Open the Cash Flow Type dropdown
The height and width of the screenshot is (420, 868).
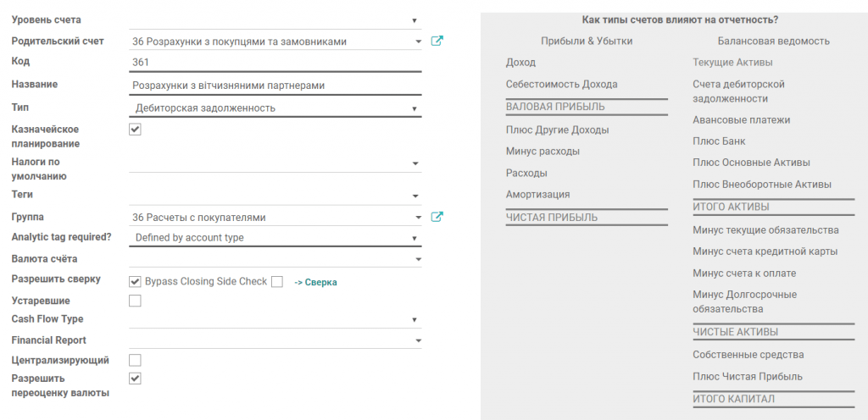point(275,319)
